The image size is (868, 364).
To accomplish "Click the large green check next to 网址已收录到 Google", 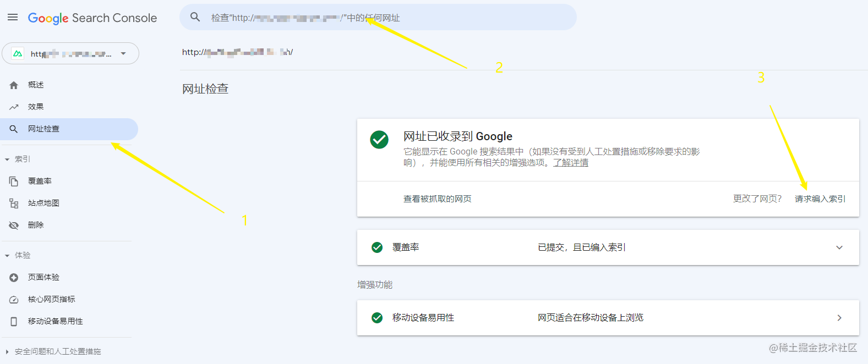I will point(379,140).
